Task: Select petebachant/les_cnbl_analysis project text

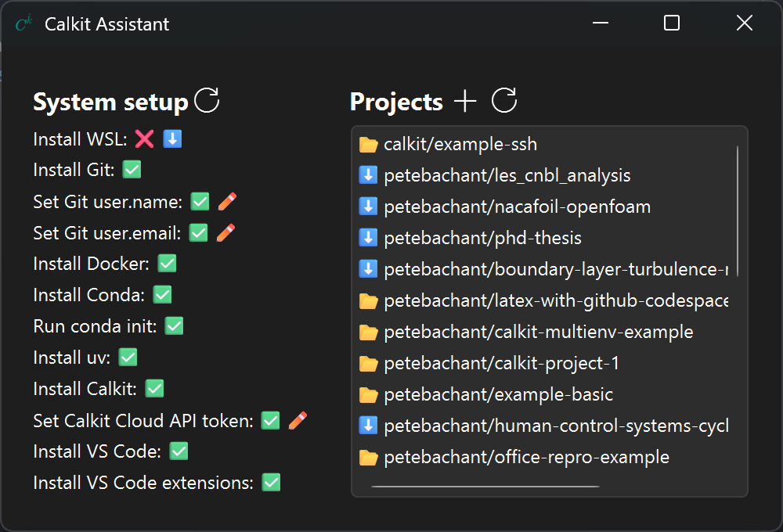Action: [507, 175]
